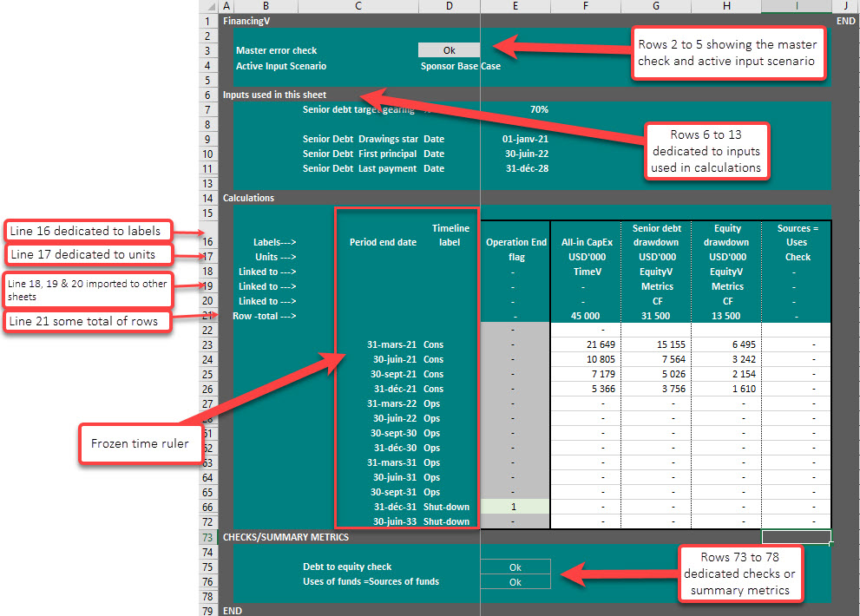Click the 'Equity drawdown' column label
This screenshot has height=616, width=860.
coord(726,235)
